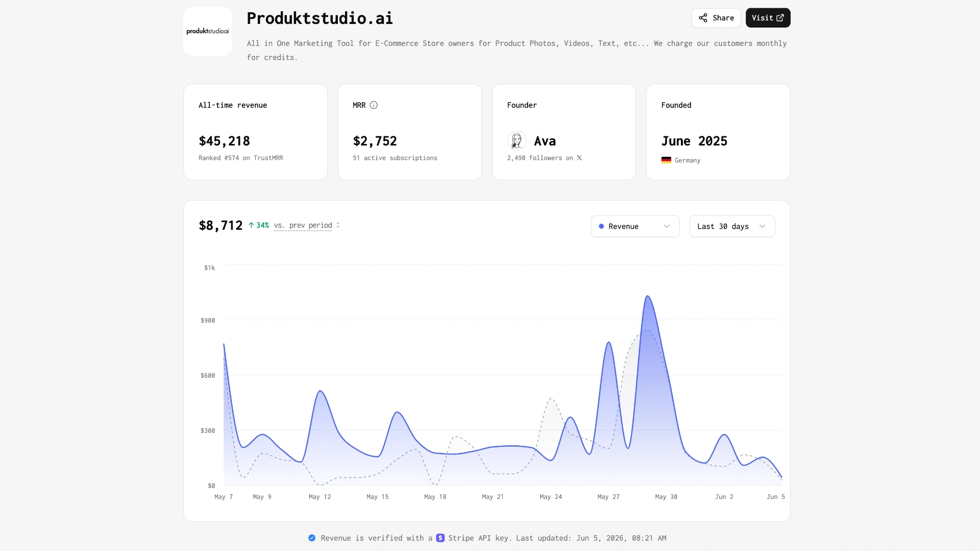Click the Jun 2 axis label
The image size is (980, 551).
pos(724,497)
